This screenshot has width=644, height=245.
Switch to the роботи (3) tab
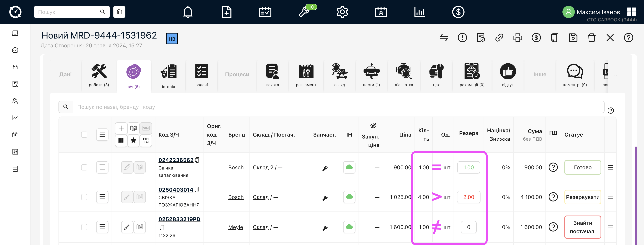point(99,75)
